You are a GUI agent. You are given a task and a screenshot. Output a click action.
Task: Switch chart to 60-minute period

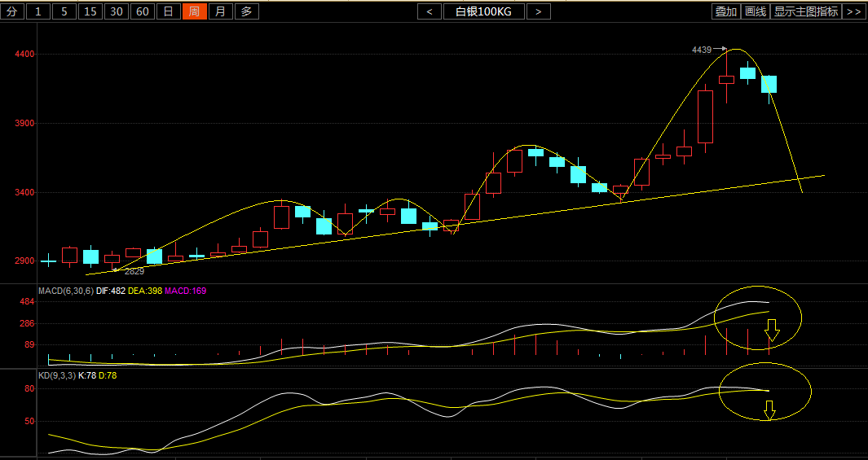(x=143, y=11)
